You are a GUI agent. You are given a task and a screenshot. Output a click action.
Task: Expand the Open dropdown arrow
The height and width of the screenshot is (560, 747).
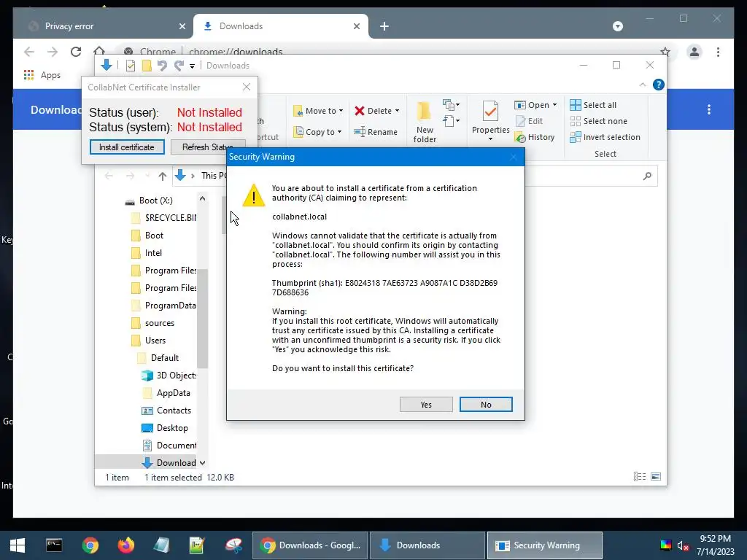[x=554, y=105]
